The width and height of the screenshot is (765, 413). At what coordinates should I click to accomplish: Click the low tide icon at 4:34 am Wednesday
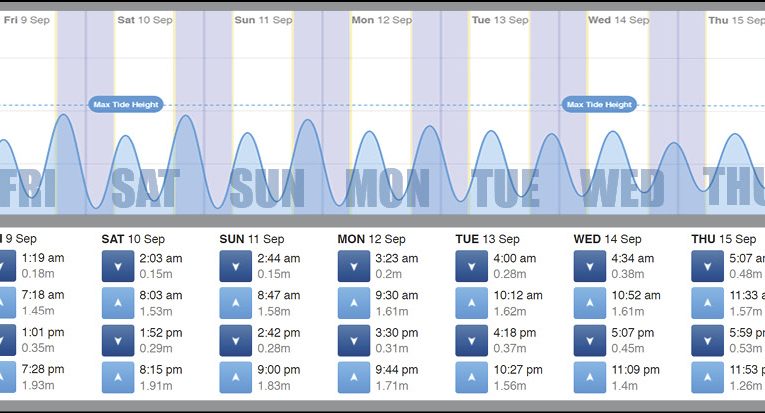[589, 265]
